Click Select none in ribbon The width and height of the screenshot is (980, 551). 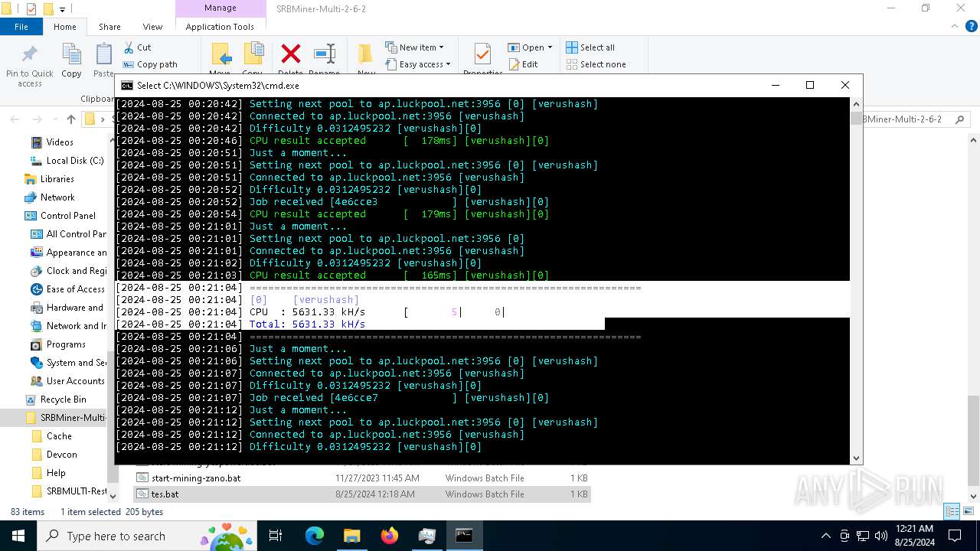pos(596,64)
